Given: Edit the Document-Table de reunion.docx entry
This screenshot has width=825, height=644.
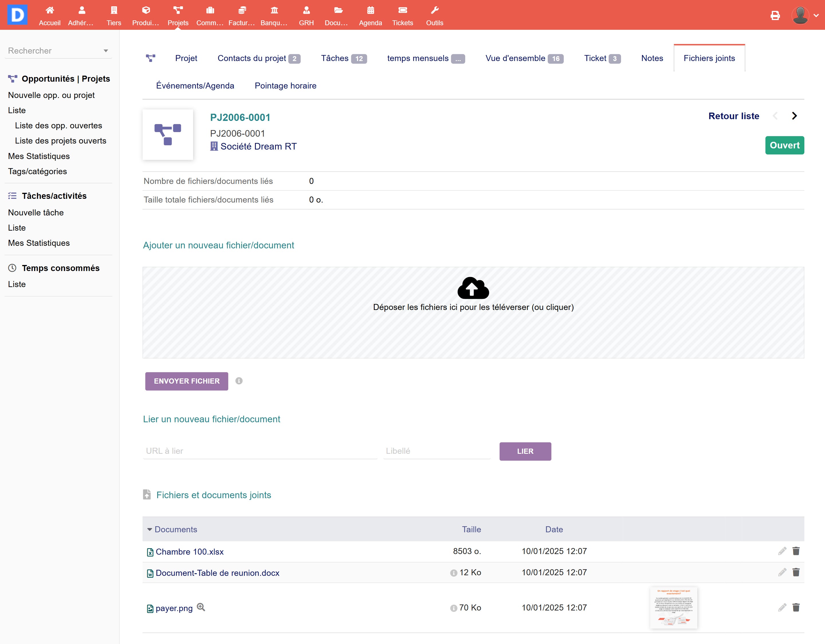Looking at the screenshot, I should point(782,572).
